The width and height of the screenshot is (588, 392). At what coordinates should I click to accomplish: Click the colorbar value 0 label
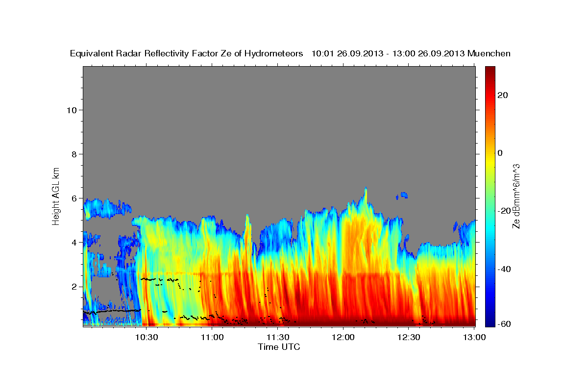[x=500, y=153]
